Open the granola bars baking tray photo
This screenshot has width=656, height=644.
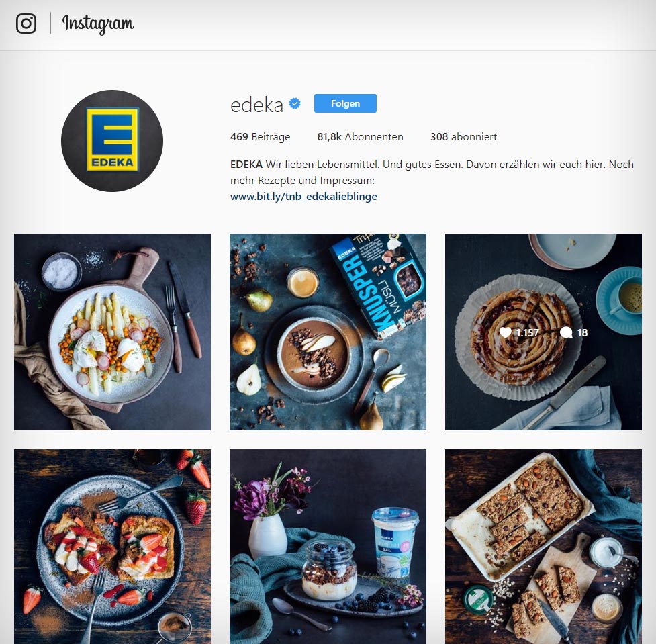pos(543,547)
